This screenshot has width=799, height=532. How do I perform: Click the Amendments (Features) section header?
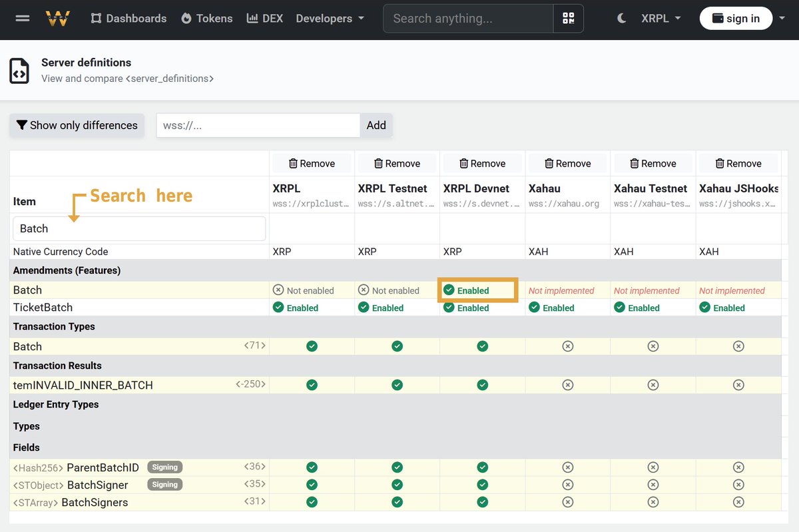pos(67,270)
